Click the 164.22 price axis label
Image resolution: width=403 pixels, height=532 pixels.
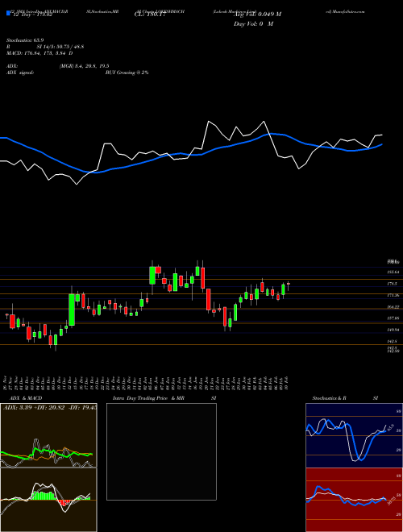click(393, 307)
